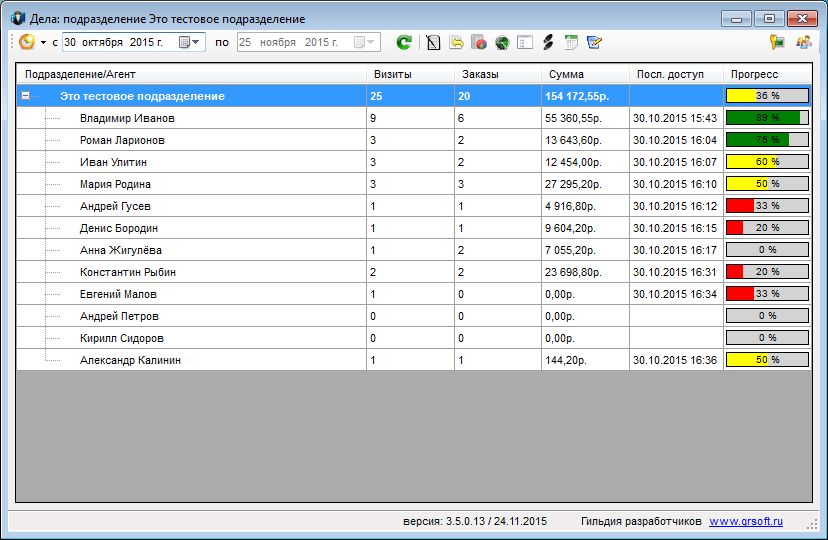The height and width of the screenshot is (540, 828).
Task: Click the 36 % progress bar of the division
Action: point(767,96)
